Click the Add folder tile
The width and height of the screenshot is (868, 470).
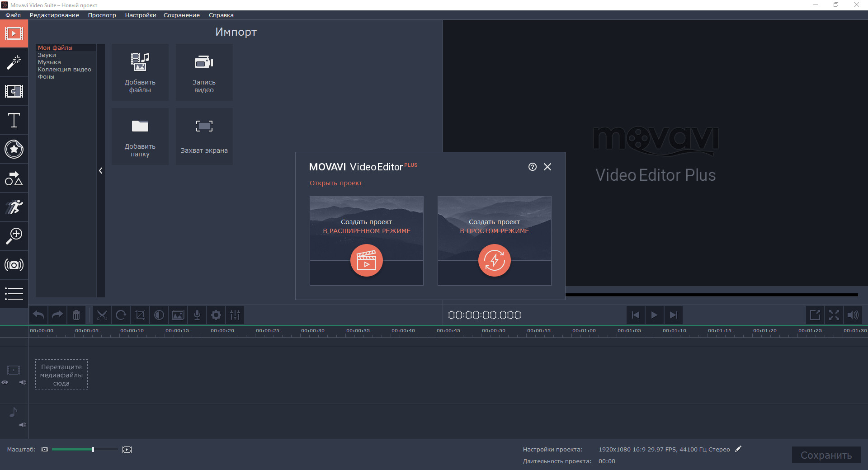click(140, 136)
